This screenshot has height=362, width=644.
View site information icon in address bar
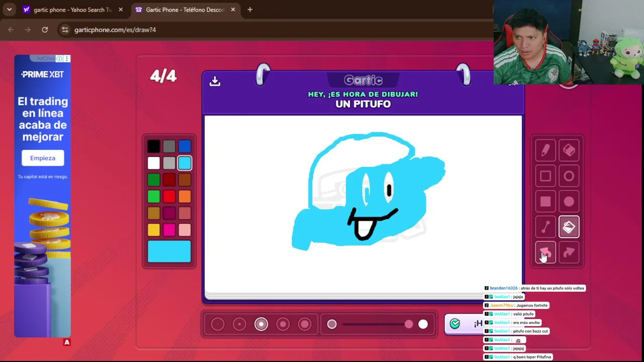[x=64, y=30]
